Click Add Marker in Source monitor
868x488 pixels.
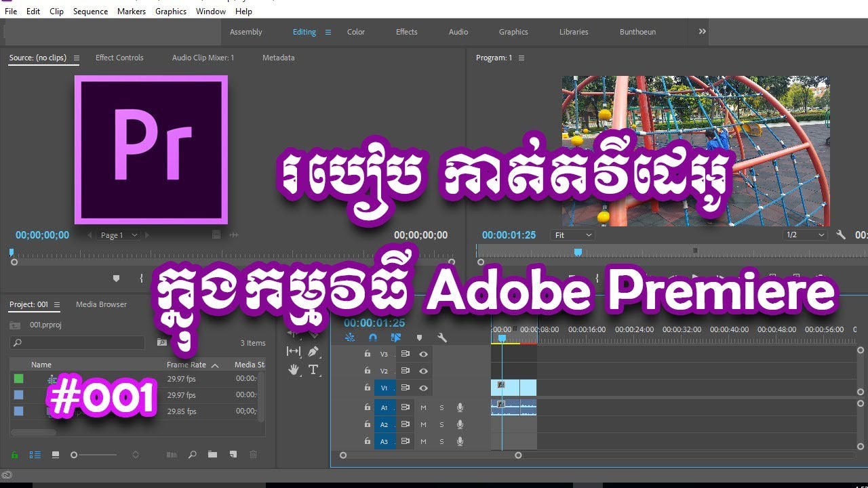click(116, 278)
